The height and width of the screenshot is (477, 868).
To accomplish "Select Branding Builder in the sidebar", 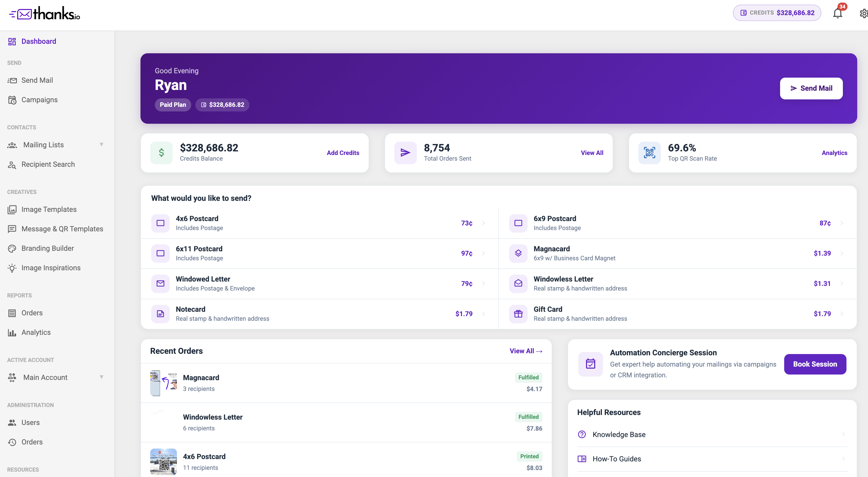I will click(x=47, y=248).
